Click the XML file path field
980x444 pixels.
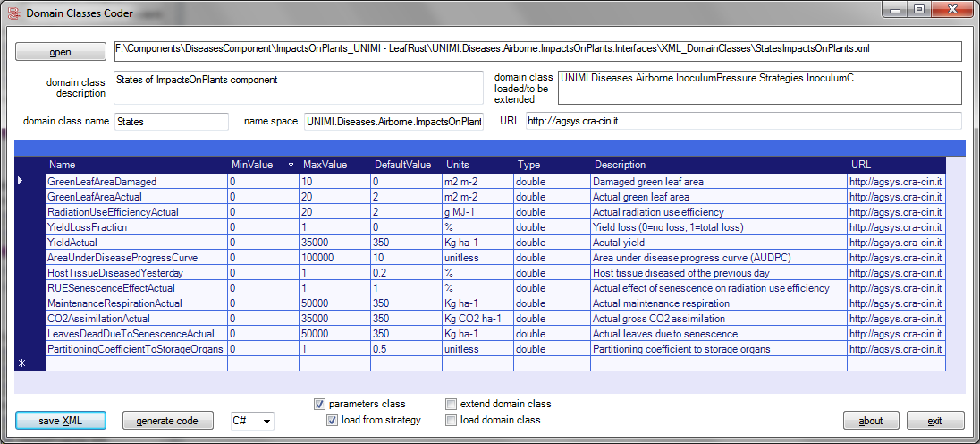536,51
